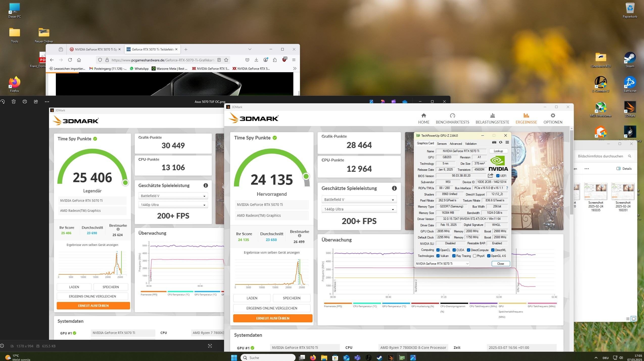Toggle Ray Tracing checkbox

tap(454, 256)
